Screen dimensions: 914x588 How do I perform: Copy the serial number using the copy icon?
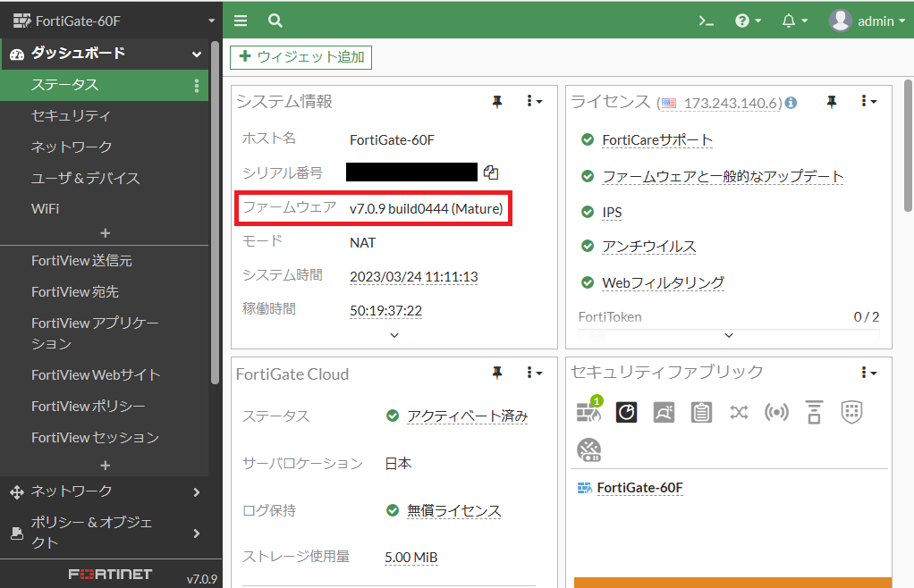point(491,172)
